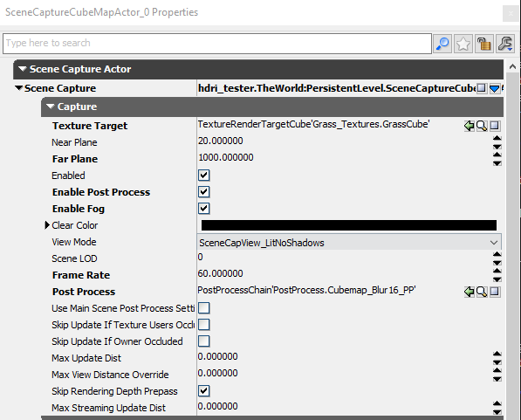The width and height of the screenshot is (521, 420).
Task: Check Skip Update If Texture Users Occluded
Action: point(203,325)
